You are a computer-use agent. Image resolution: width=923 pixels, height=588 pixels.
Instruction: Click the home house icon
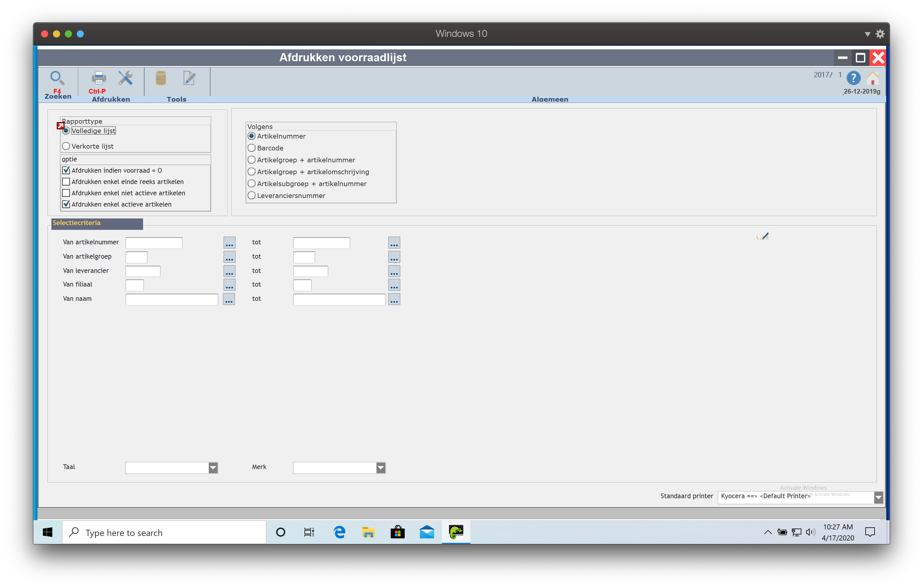pos(872,78)
